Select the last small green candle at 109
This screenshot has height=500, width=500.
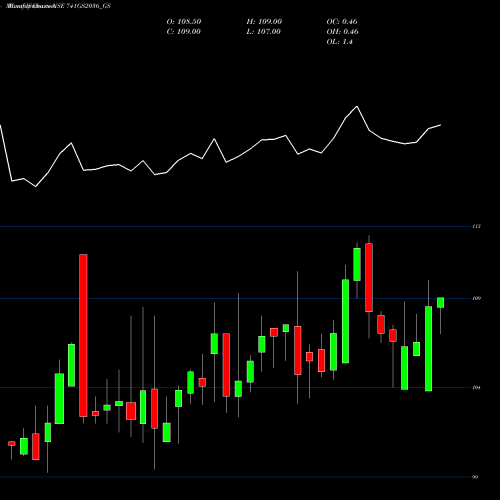click(440, 303)
